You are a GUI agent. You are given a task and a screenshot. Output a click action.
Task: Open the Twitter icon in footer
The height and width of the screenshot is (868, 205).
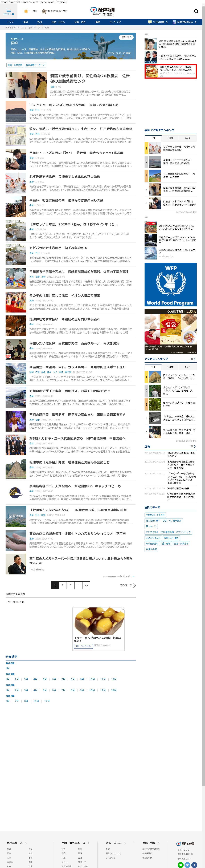point(187,865)
